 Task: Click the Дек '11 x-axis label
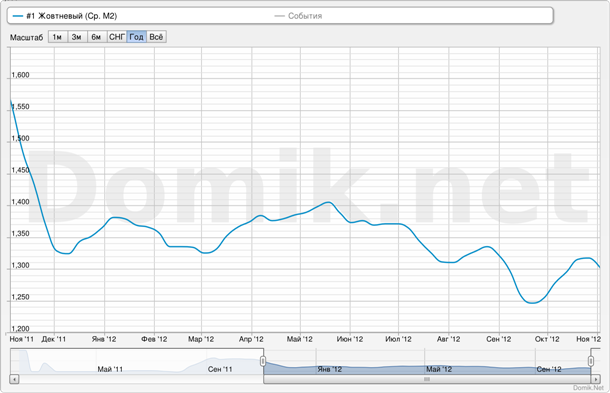tap(54, 339)
